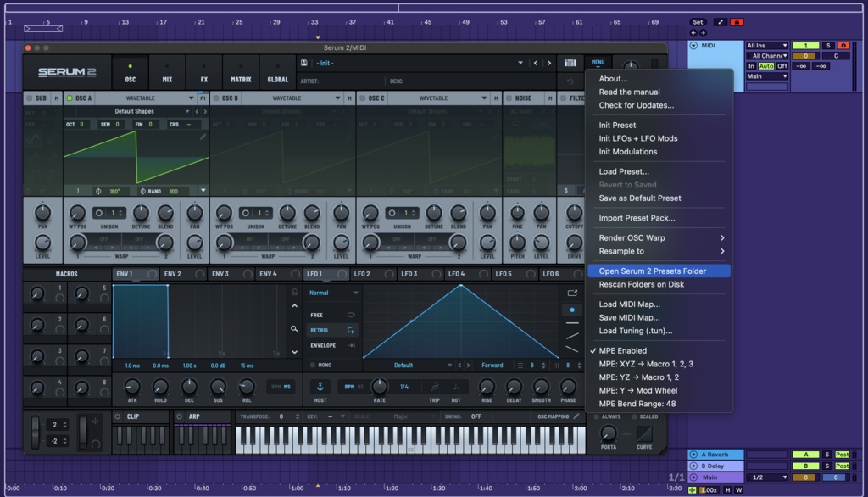Click the undo arrow icon in preset header
Screen dimensions: 868x497
570,81
